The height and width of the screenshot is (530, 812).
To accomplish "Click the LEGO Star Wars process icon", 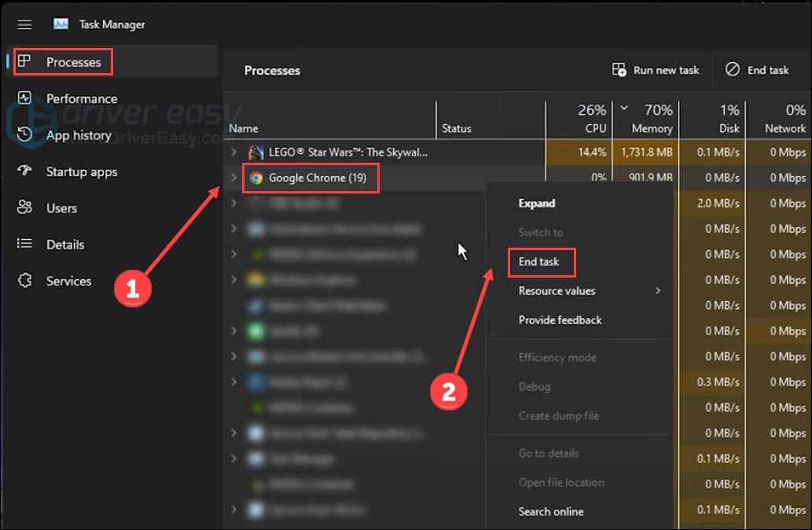I will [255, 153].
